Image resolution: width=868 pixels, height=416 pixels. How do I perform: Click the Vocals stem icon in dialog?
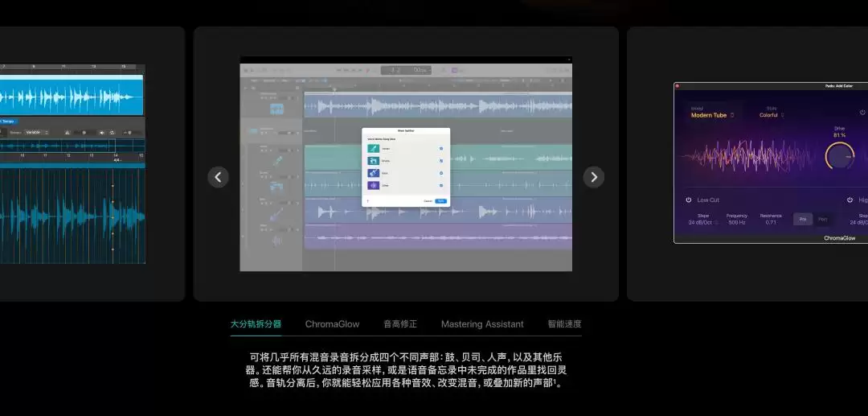373,148
